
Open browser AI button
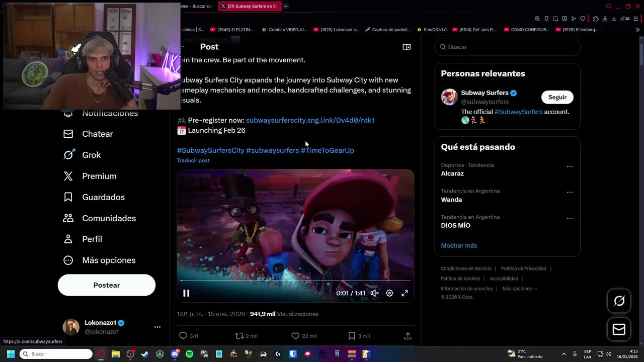coord(625,19)
